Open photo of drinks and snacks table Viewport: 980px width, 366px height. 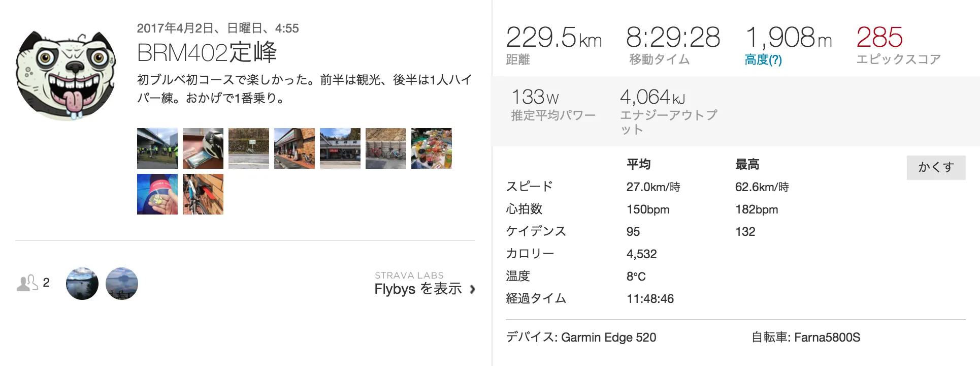pyautogui.click(x=432, y=148)
